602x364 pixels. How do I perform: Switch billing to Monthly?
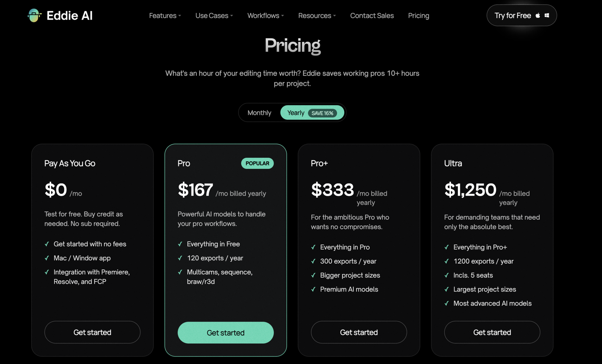[x=259, y=113]
